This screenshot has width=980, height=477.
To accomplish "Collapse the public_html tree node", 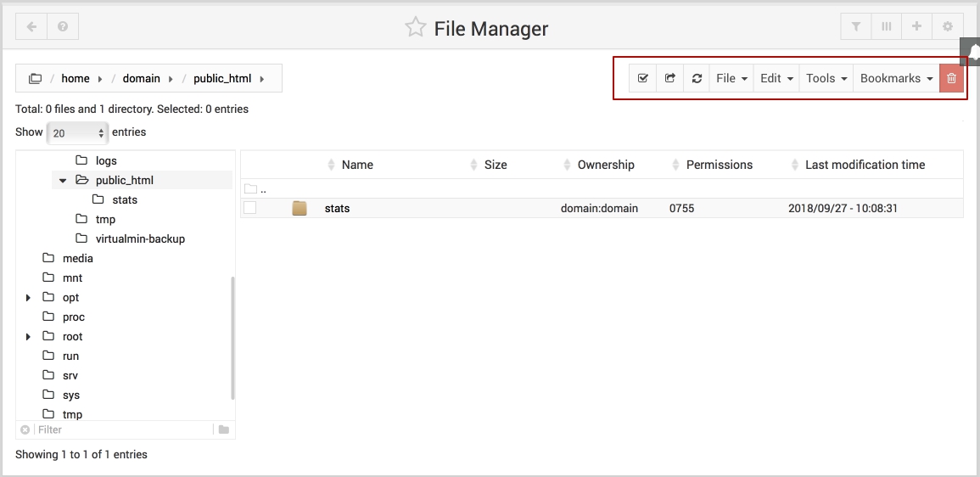I will coord(63,180).
